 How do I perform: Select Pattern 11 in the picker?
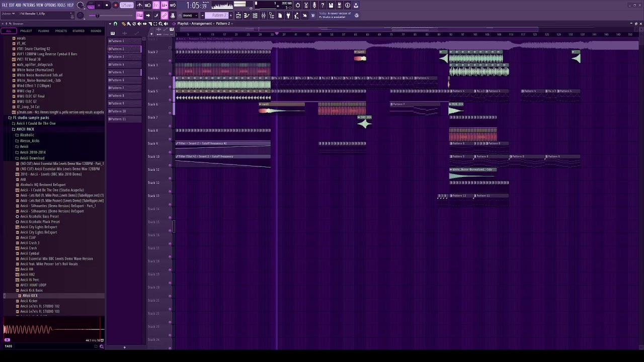(x=124, y=119)
